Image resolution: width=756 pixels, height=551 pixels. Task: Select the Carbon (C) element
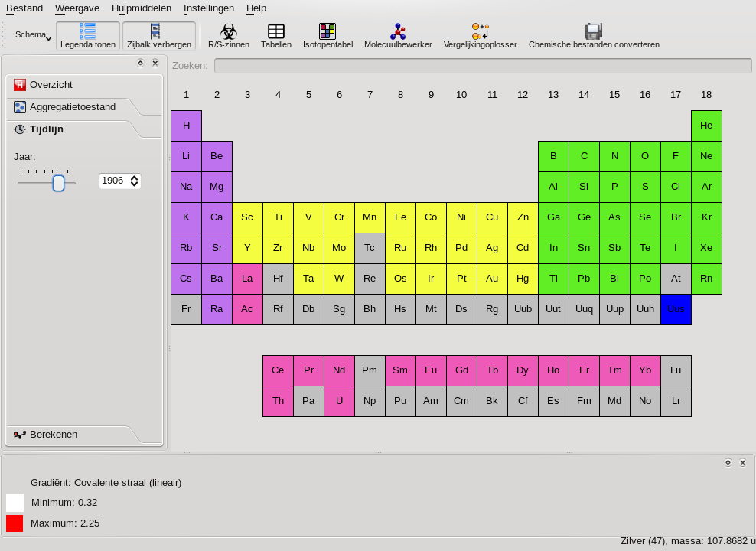[x=584, y=156]
